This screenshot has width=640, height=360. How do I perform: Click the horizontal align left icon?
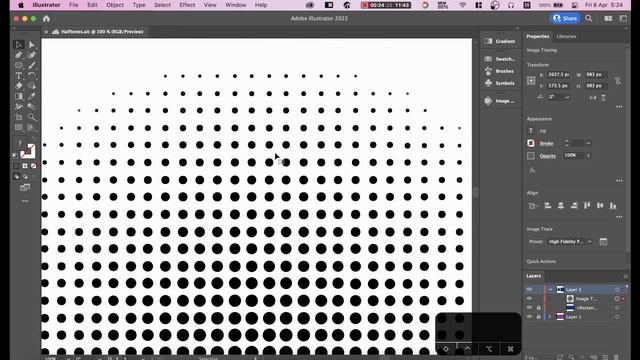548,206
